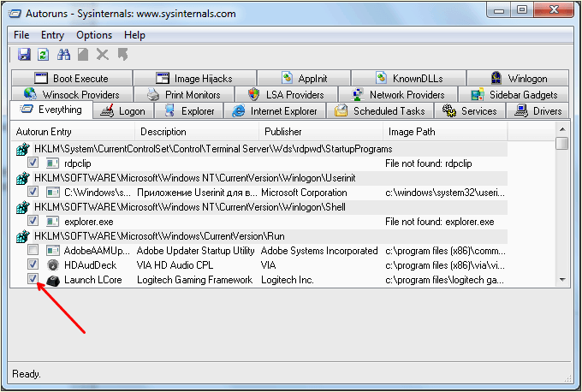The width and height of the screenshot is (582, 392).
Task: Click the registry icon of Winlogon\Shell key
Action: coord(22,207)
